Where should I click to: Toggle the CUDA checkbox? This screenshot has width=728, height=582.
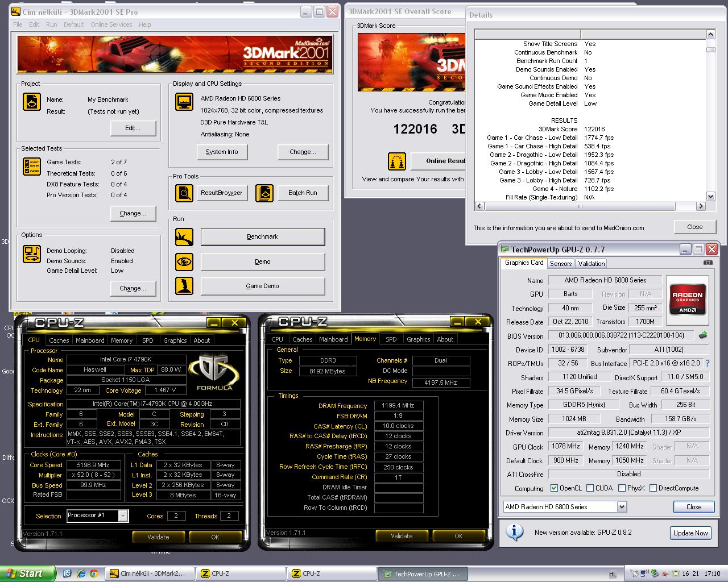(x=590, y=488)
